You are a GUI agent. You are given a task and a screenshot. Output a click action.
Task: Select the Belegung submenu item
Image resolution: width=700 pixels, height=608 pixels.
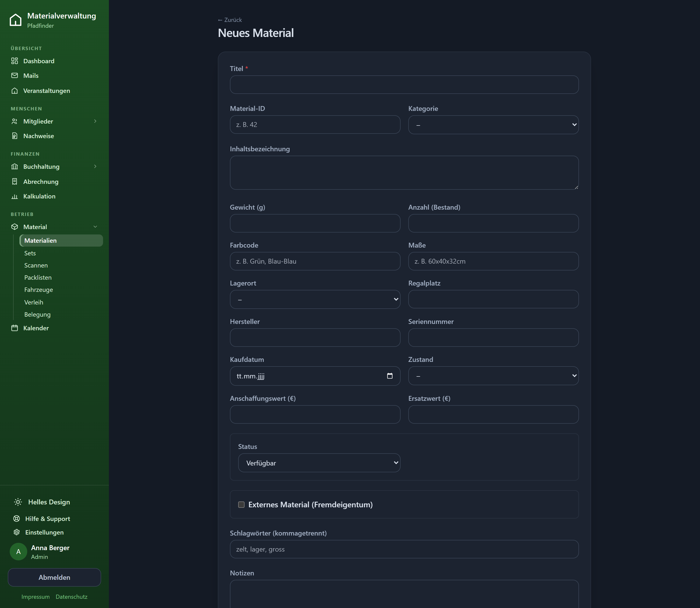point(61,314)
